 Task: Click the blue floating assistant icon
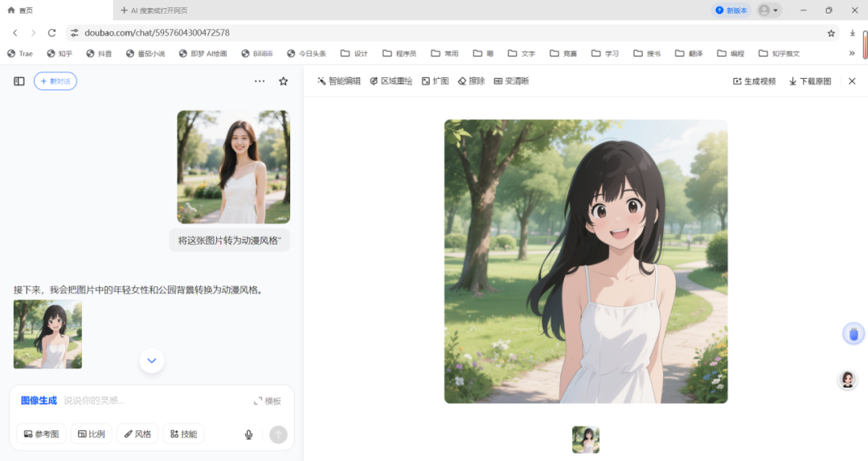point(853,334)
